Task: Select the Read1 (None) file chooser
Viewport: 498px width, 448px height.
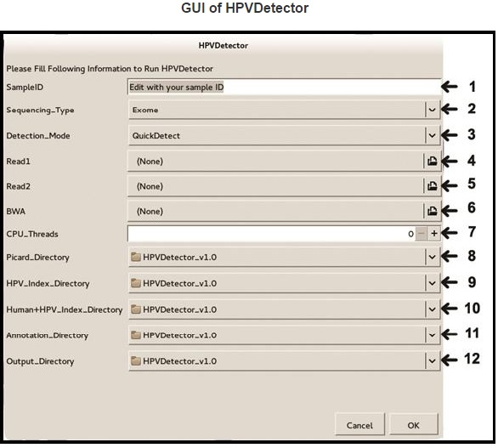Action: tap(275, 161)
